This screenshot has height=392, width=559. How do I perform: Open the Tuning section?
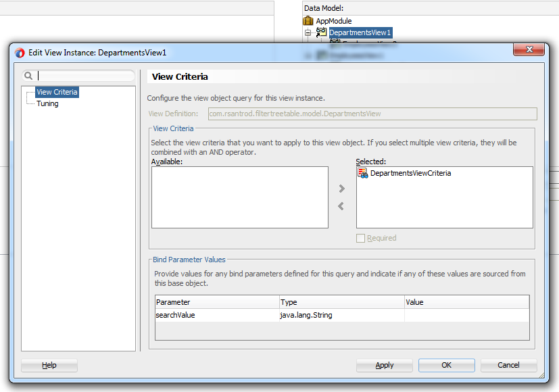pos(47,103)
